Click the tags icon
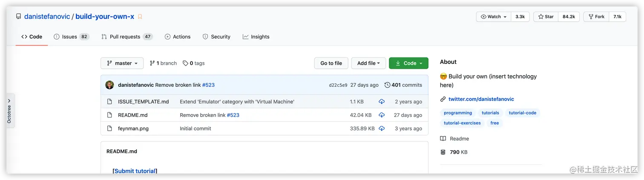 click(x=185, y=63)
